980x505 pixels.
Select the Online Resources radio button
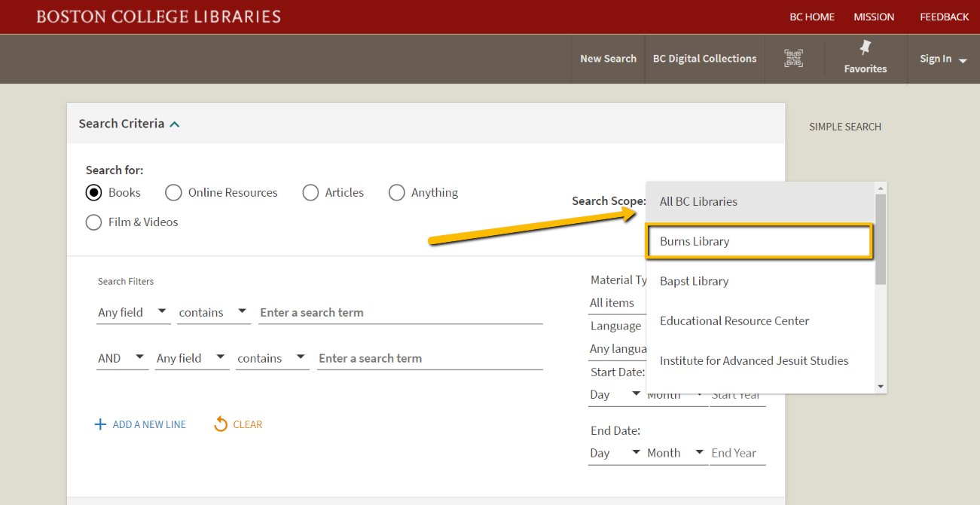tap(173, 193)
